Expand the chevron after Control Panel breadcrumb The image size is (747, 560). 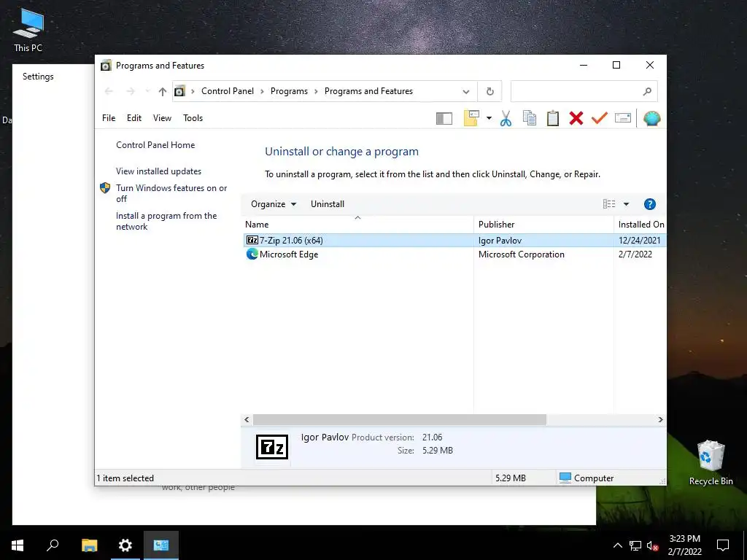(x=262, y=91)
